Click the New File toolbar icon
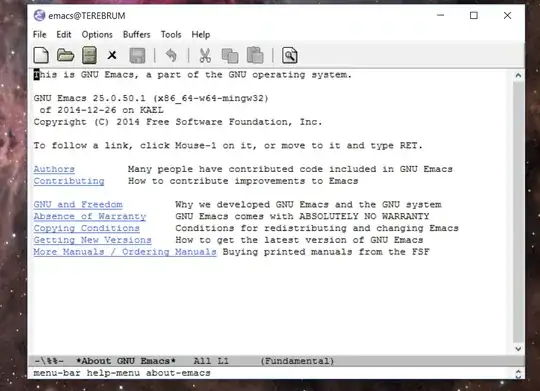 (41, 55)
